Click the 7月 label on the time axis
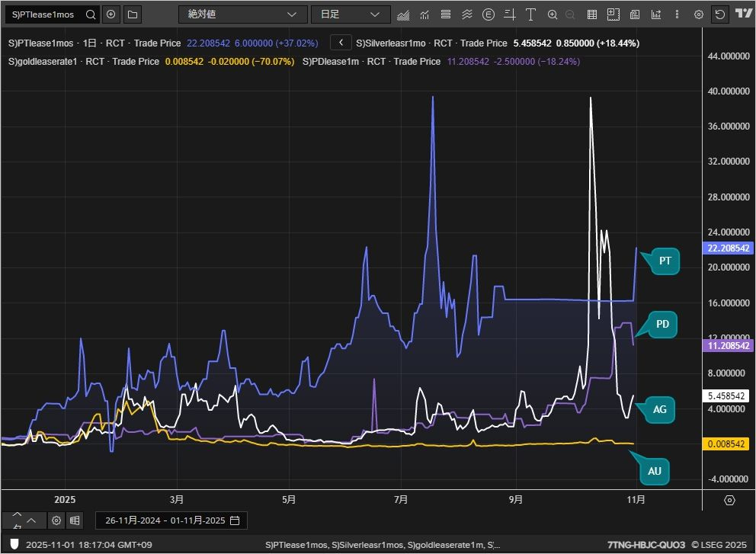Image resolution: width=756 pixels, height=554 pixels. (401, 500)
